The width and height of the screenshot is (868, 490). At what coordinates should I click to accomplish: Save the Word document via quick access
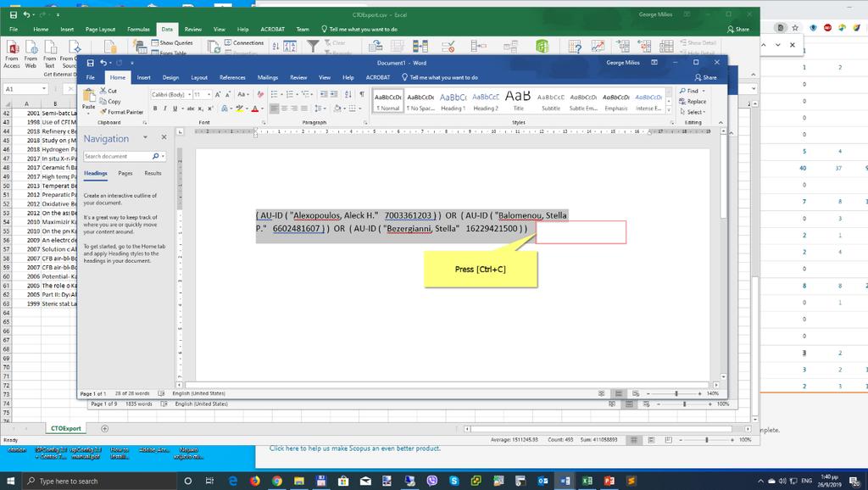tap(90, 63)
